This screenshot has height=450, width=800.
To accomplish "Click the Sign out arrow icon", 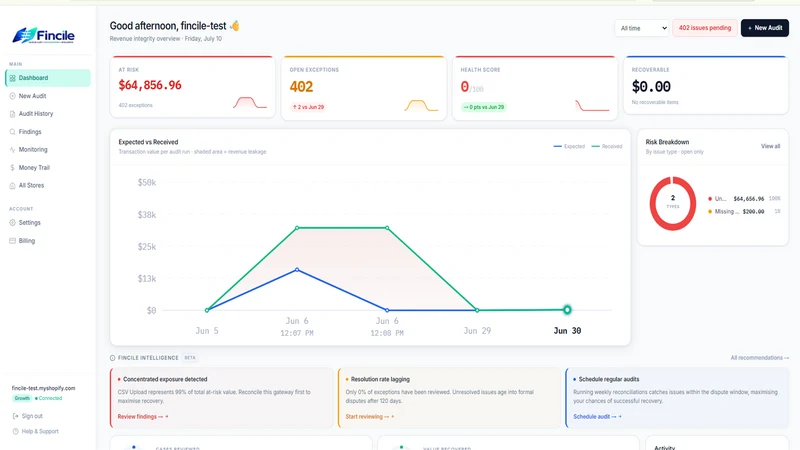I will [15, 416].
